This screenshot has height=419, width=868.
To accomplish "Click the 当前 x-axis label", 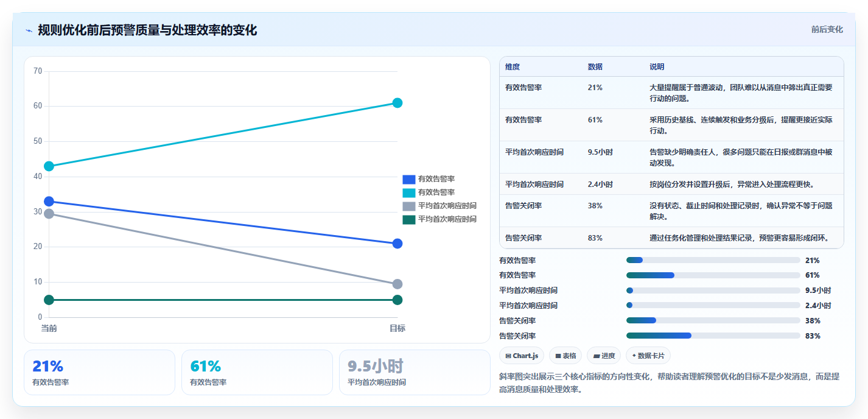I will click(x=49, y=328).
